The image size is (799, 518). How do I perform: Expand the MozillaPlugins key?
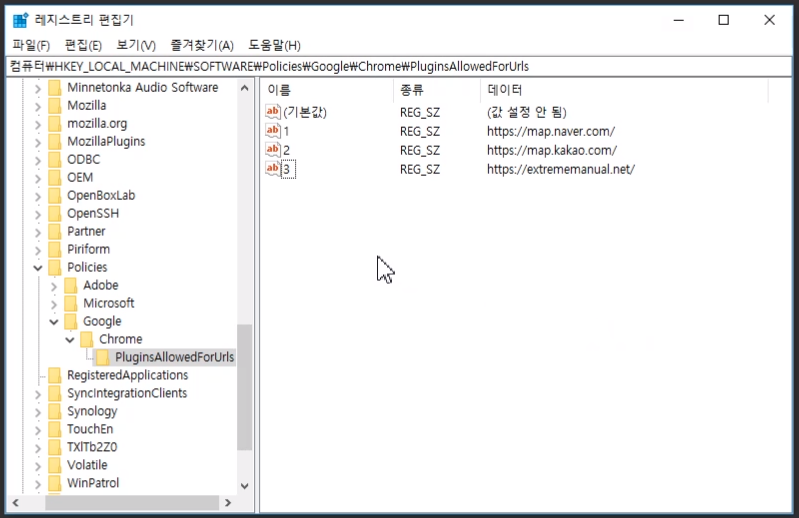tap(38, 143)
